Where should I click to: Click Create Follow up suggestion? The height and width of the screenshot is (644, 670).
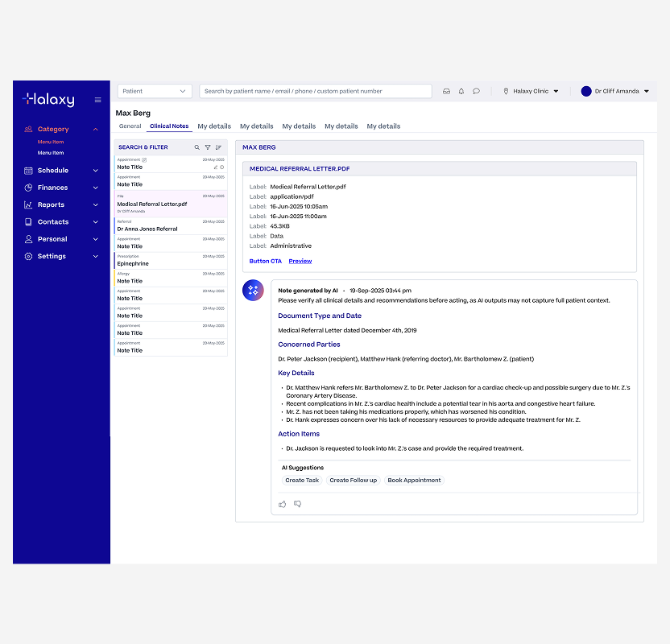pyautogui.click(x=353, y=481)
